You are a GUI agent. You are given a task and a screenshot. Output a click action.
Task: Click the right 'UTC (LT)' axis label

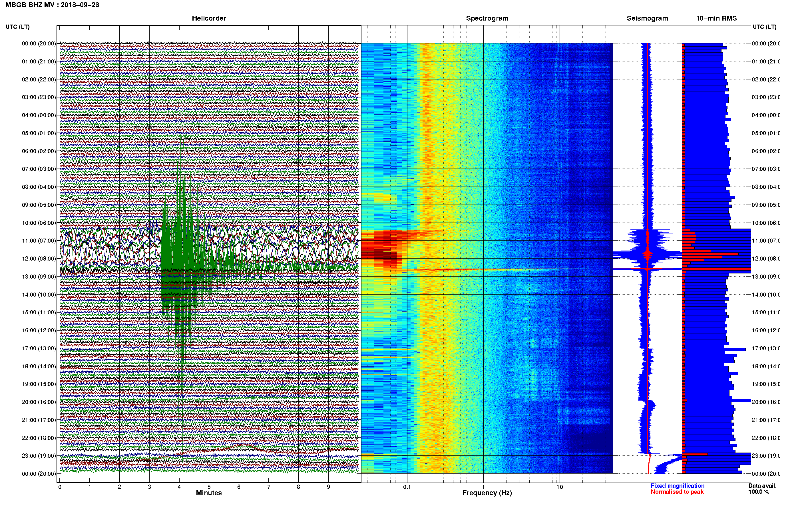point(764,27)
